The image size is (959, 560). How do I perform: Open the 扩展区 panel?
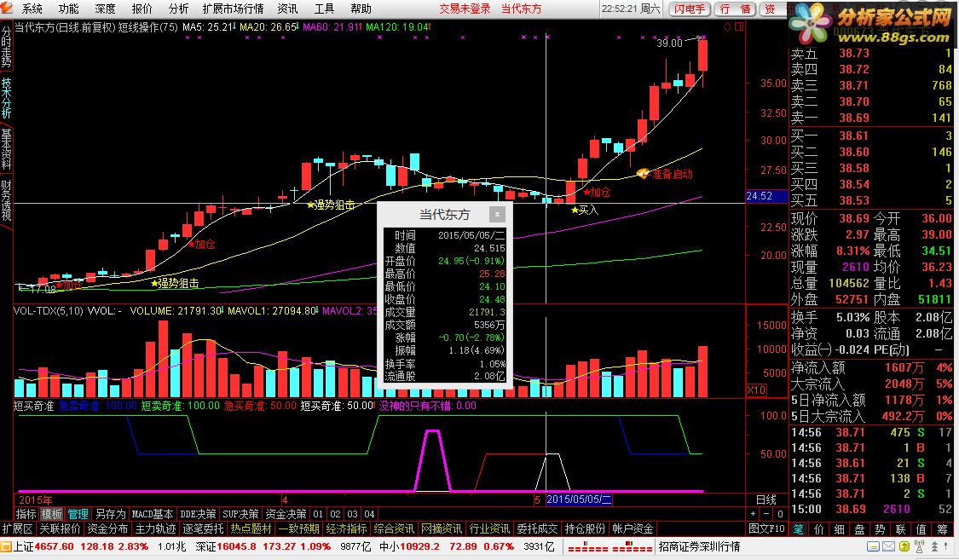[x=18, y=528]
